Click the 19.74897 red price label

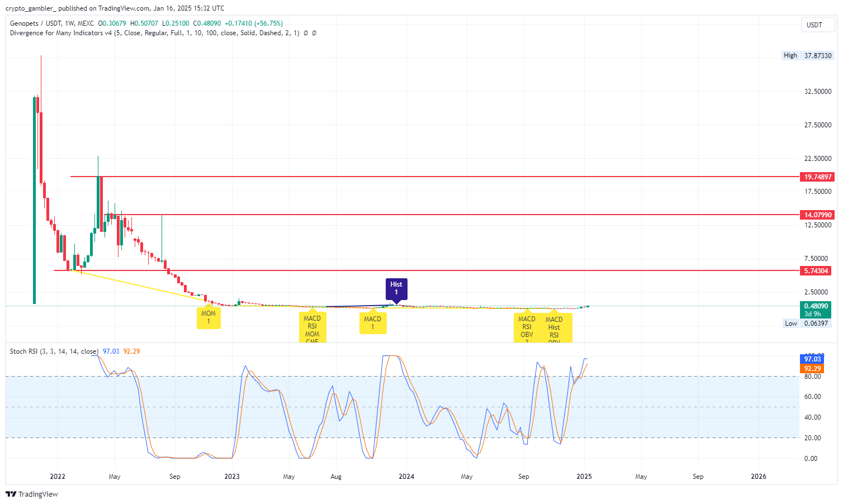pyautogui.click(x=817, y=177)
